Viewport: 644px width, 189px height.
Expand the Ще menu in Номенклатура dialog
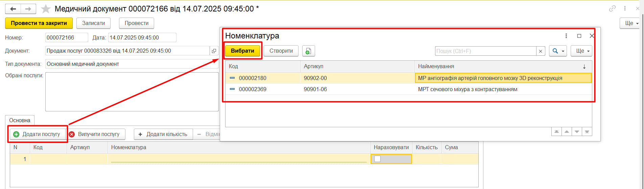(x=581, y=51)
